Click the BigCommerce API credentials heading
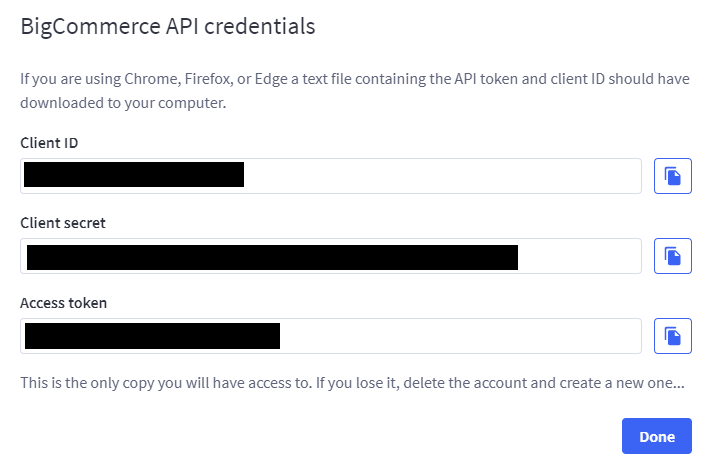 (168, 27)
